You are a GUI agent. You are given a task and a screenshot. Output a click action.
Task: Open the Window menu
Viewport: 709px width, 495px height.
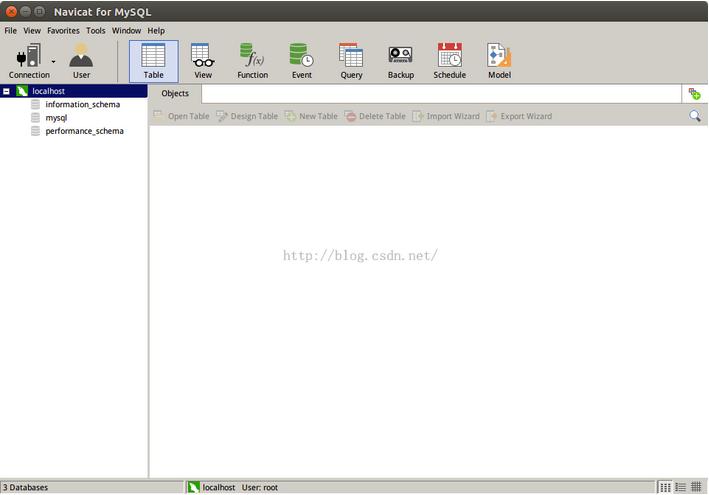127,31
